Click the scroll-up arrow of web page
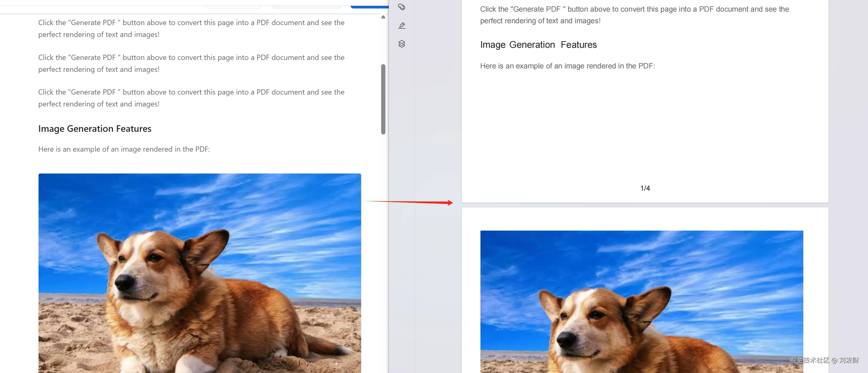Image resolution: width=868 pixels, height=373 pixels. 383,17
